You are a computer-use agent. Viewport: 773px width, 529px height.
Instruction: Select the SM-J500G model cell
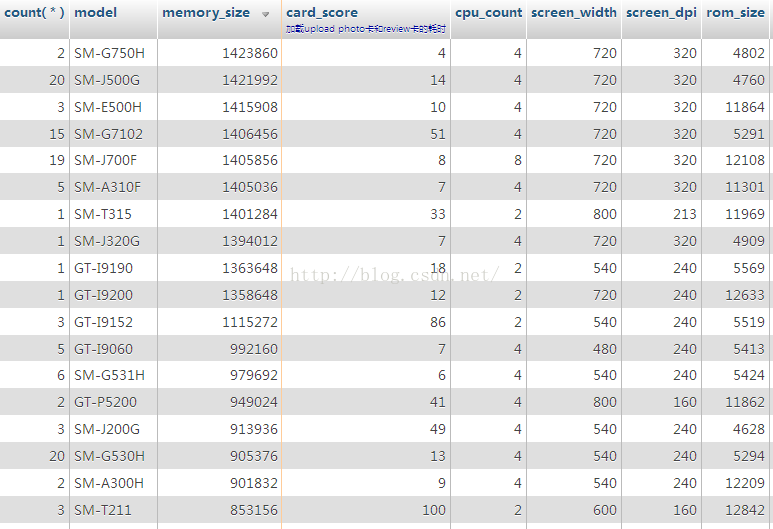pos(107,80)
